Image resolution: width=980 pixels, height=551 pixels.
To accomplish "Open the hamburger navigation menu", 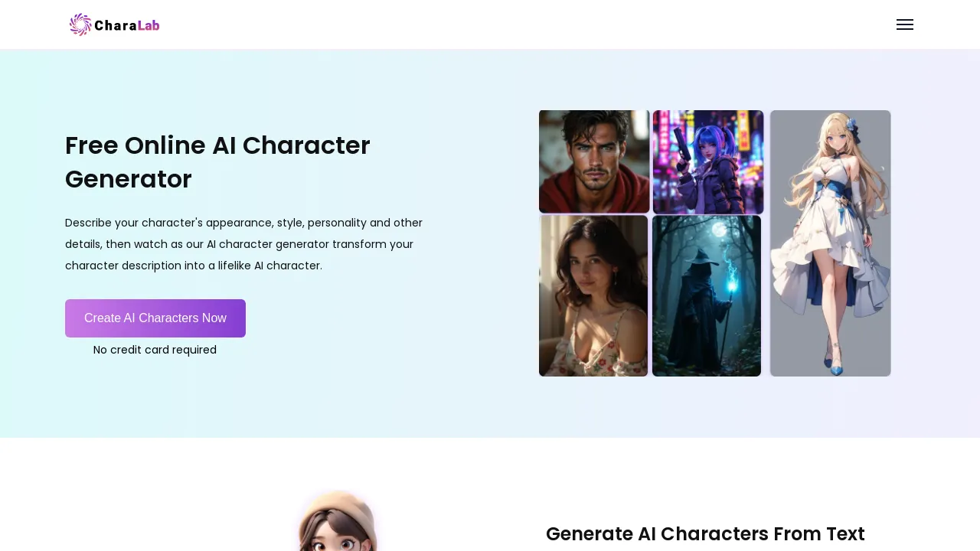I will pos(905,24).
